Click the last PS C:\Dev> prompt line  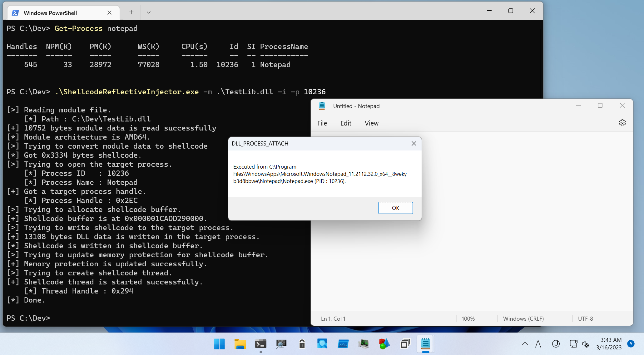pyautogui.click(x=28, y=318)
